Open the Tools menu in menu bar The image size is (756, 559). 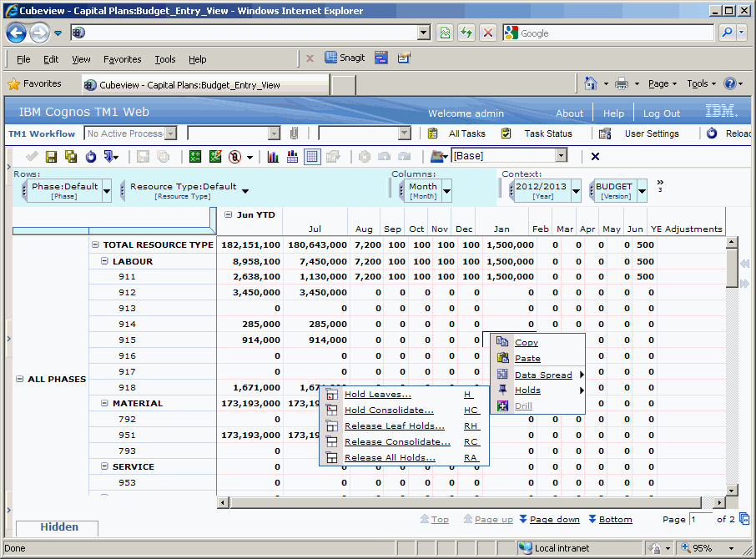(x=165, y=59)
